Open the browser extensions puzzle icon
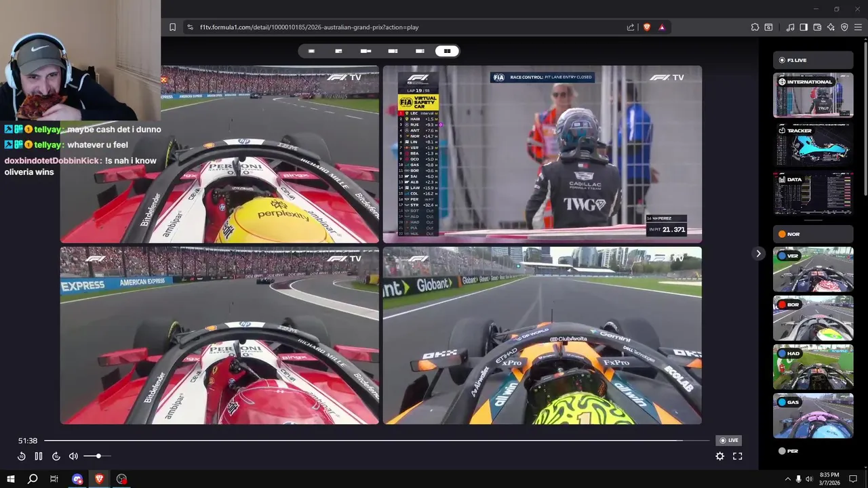The width and height of the screenshot is (868, 488). pos(755,27)
